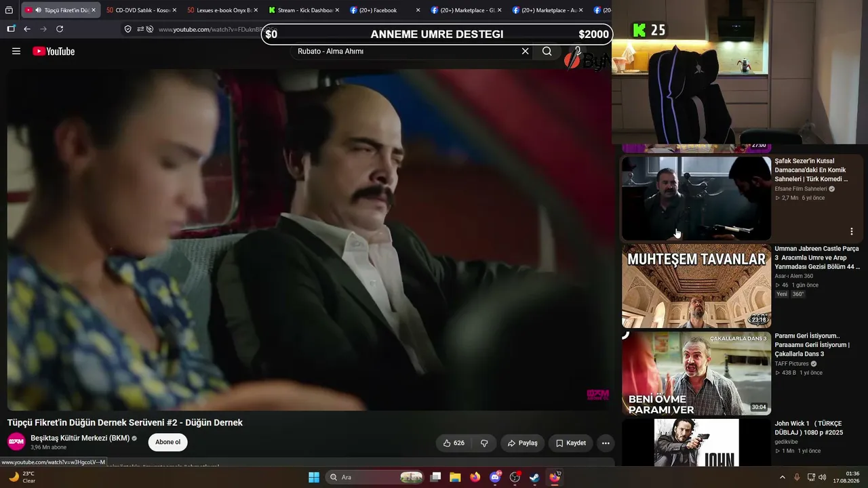Reload the current YouTube page

pyautogui.click(x=60, y=29)
